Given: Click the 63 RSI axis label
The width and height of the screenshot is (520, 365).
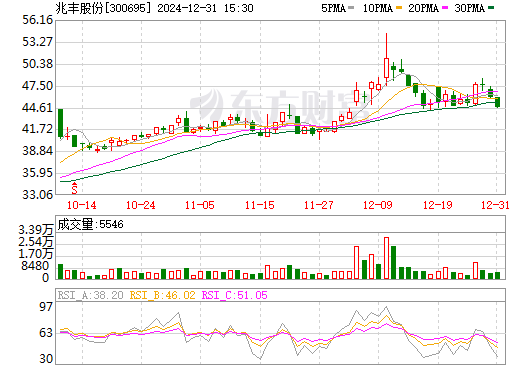Looking at the screenshot, I should (x=46, y=333).
